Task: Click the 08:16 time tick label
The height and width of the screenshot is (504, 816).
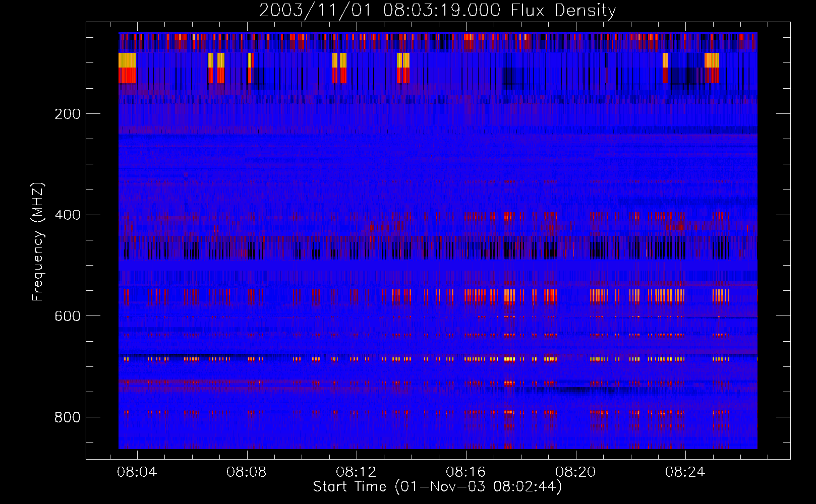Action: tap(466, 472)
